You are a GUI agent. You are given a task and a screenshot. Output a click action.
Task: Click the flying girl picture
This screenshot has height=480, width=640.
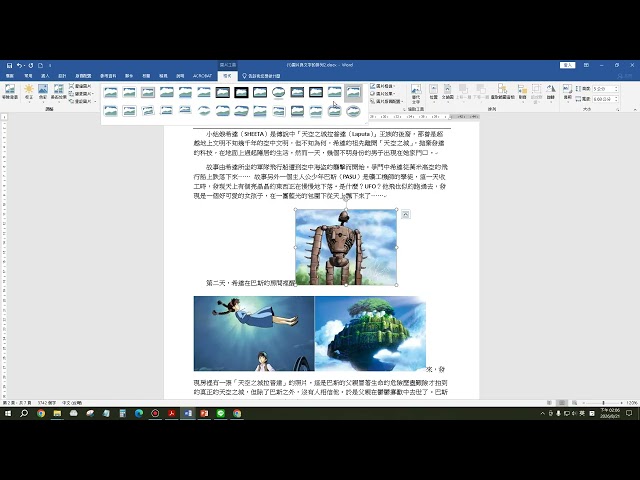click(x=254, y=333)
